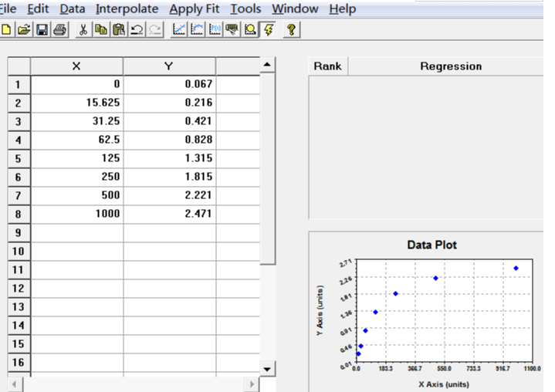This screenshot has width=555, height=392.
Task: Click the Undo arrow icon
Action: click(137, 29)
